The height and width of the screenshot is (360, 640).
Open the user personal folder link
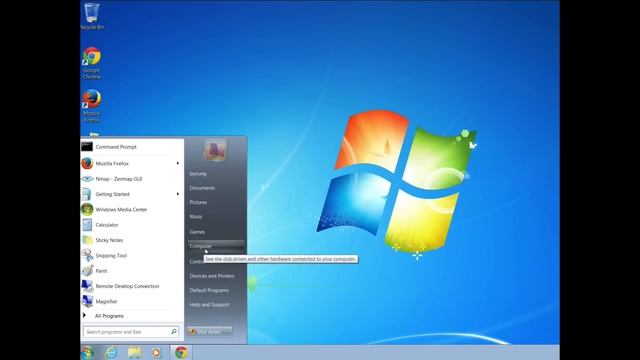pyautogui.click(x=198, y=174)
